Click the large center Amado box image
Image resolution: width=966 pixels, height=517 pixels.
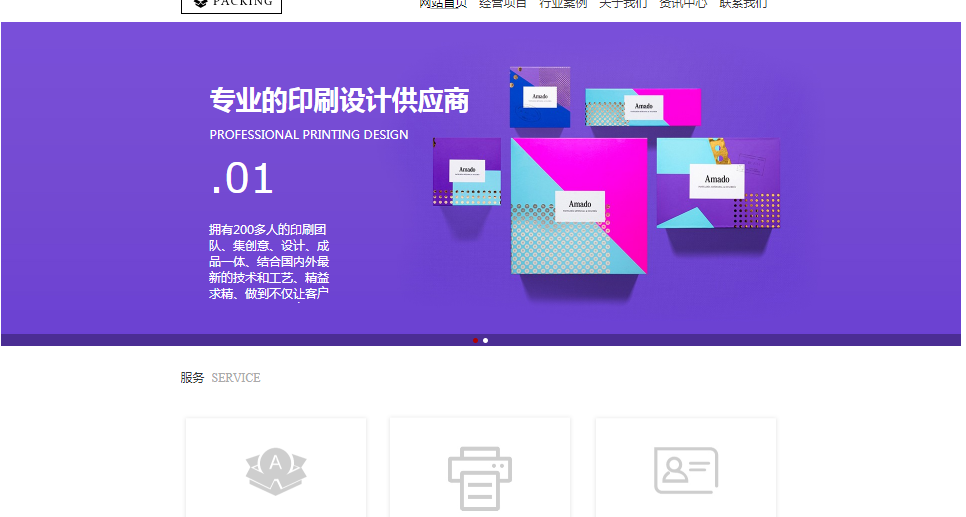(x=578, y=205)
